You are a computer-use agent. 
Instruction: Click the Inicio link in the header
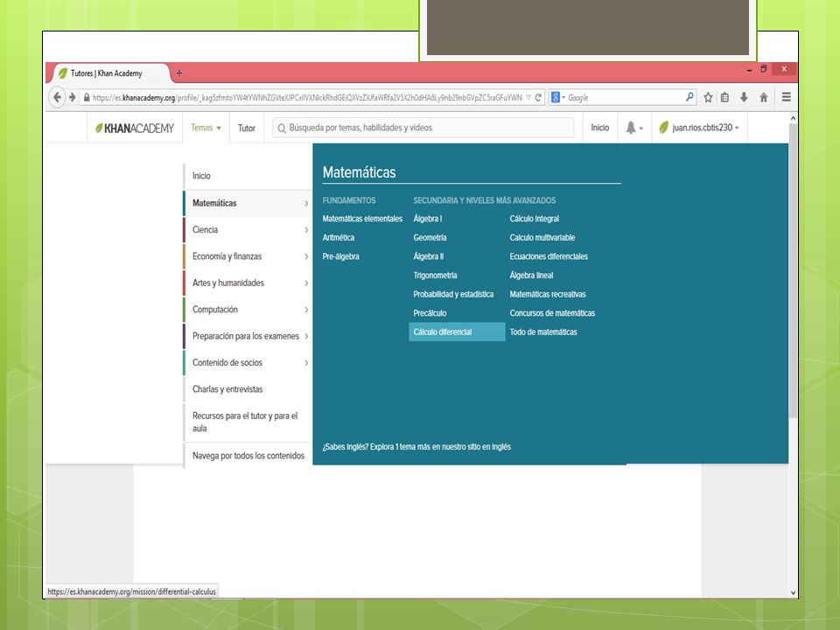(600, 128)
